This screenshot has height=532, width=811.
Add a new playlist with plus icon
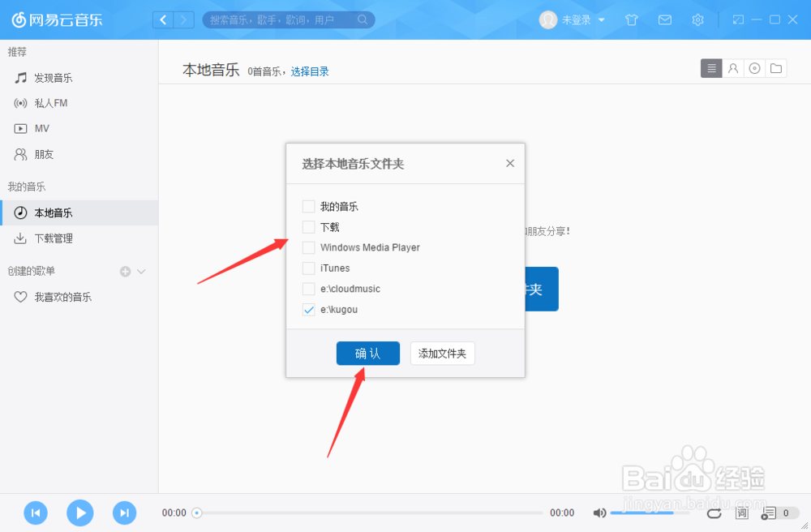[125, 272]
